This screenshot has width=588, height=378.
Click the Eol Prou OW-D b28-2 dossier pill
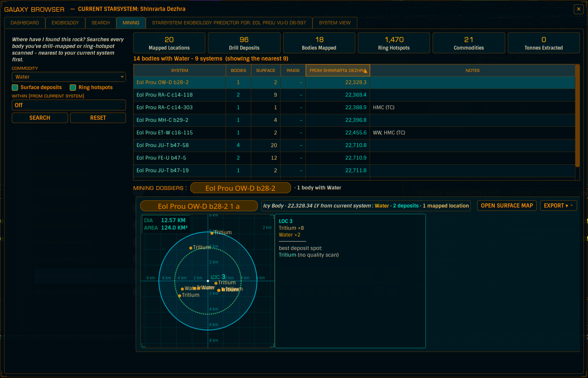tap(240, 188)
